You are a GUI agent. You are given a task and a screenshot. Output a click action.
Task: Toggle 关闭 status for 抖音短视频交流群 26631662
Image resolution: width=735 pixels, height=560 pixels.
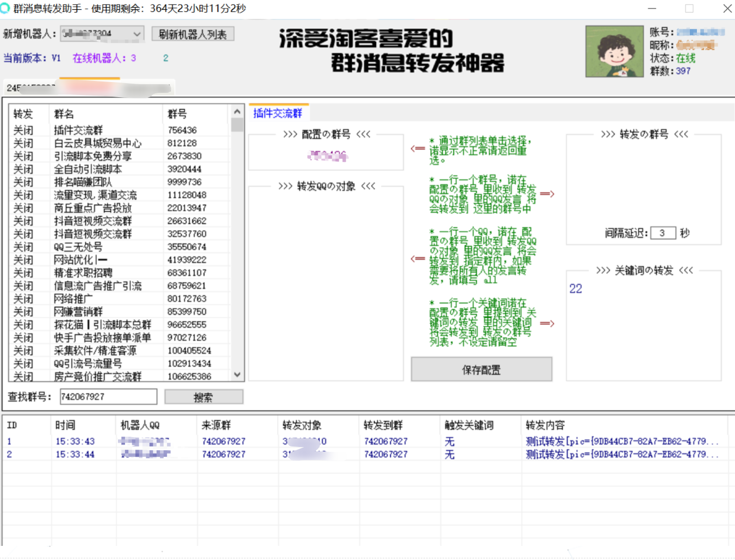pyautogui.click(x=23, y=221)
